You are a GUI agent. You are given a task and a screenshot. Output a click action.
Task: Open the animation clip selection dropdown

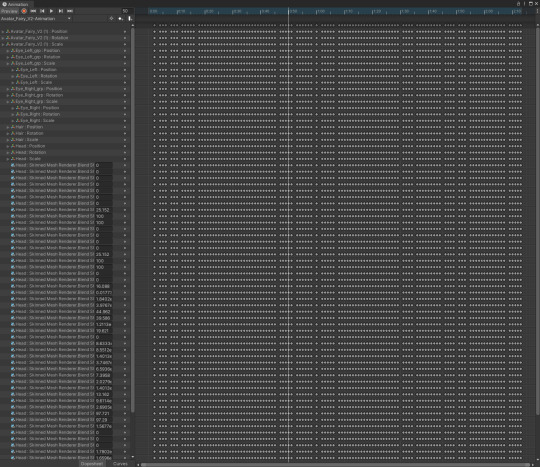click(x=36, y=19)
